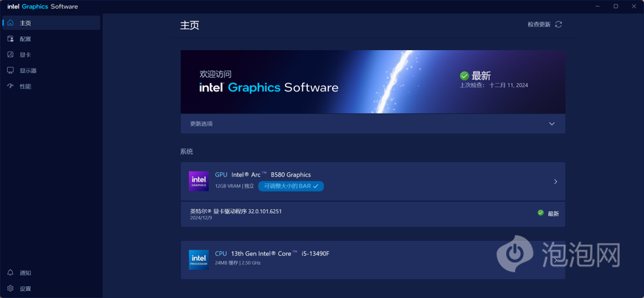Click the 显卡 sidebar icon
Viewport: 644px width, 298px height.
(11, 54)
